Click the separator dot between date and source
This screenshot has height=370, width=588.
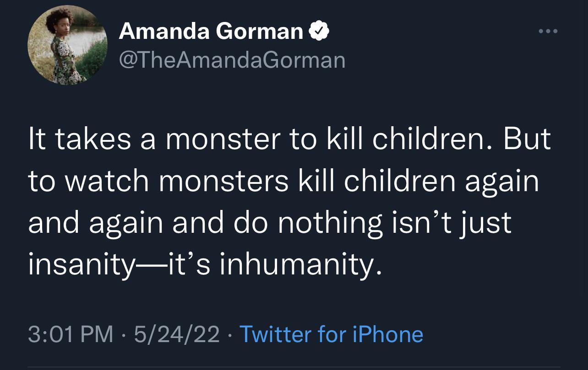coord(229,335)
